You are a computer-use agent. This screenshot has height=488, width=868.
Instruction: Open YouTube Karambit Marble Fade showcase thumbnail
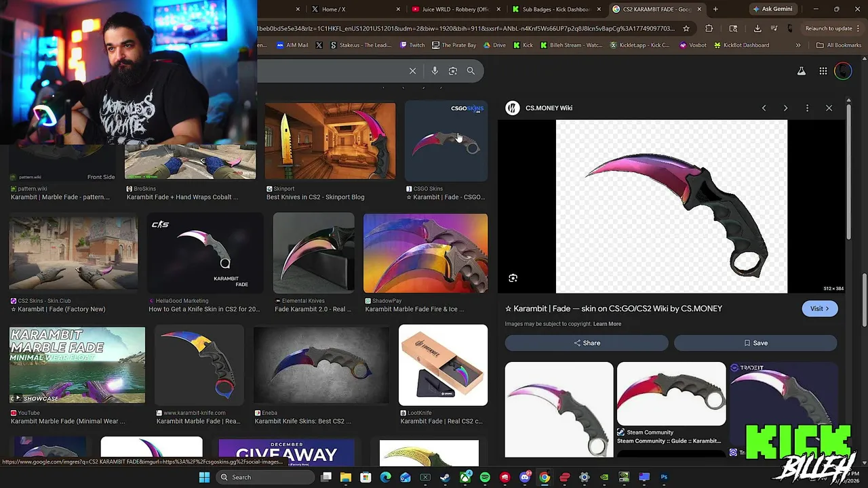pyautogui.click(x=77, y=365)
